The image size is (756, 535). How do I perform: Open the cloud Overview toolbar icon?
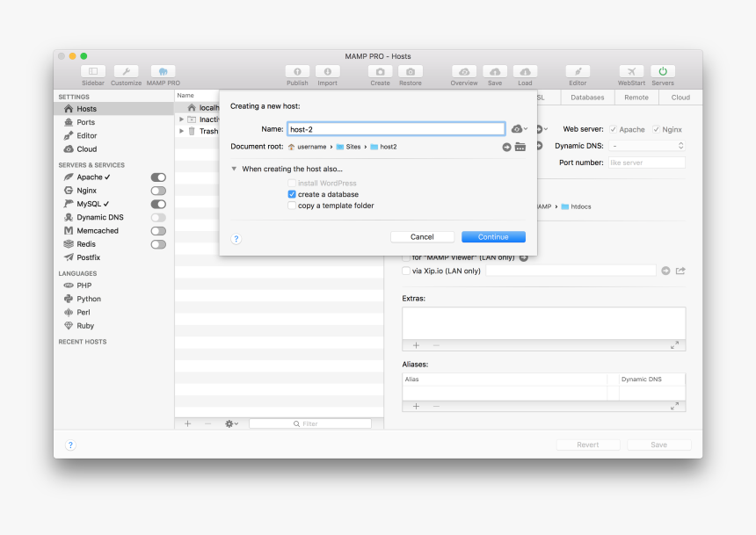[464, 71]
